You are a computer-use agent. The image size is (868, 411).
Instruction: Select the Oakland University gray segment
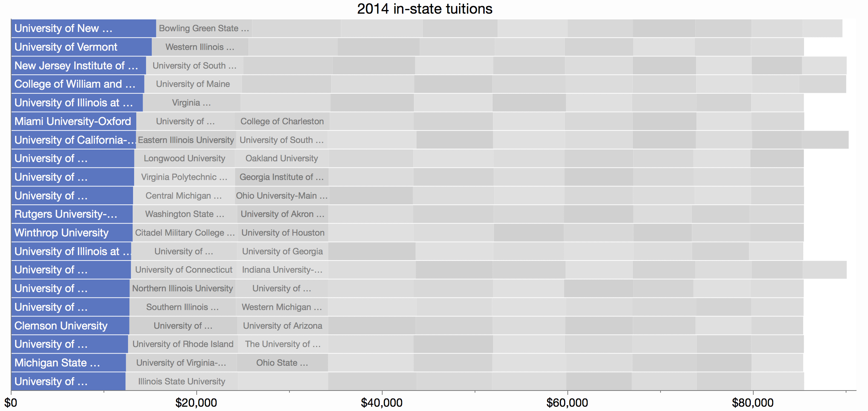point(282,158)
